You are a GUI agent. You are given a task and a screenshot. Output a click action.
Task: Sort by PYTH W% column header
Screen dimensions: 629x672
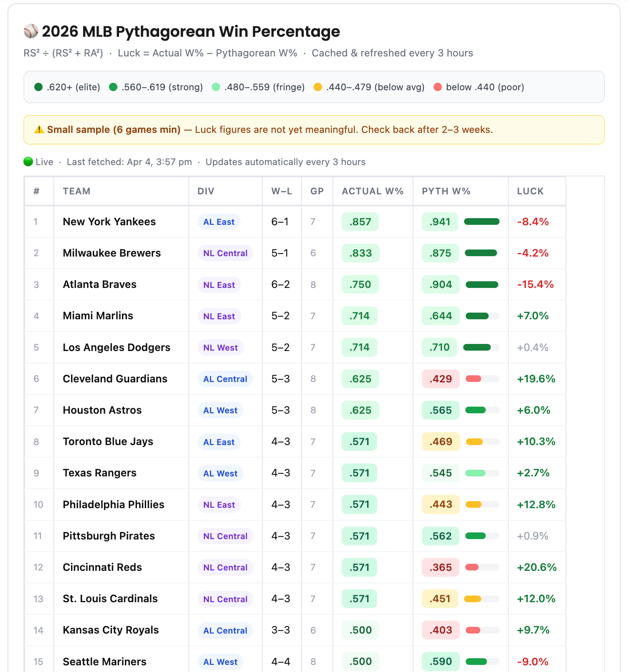(x=446, y=191)
